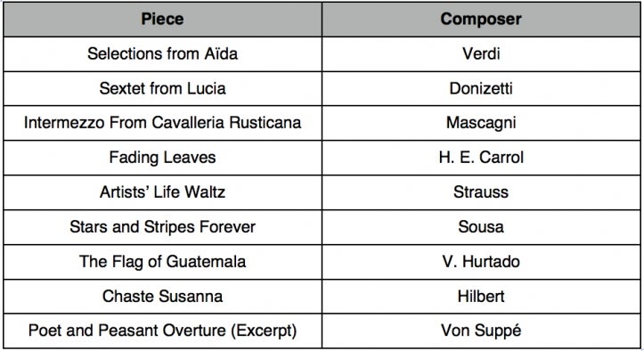644x351 pixels.
Task: Click the Piece column header
Action: [163, 20]
